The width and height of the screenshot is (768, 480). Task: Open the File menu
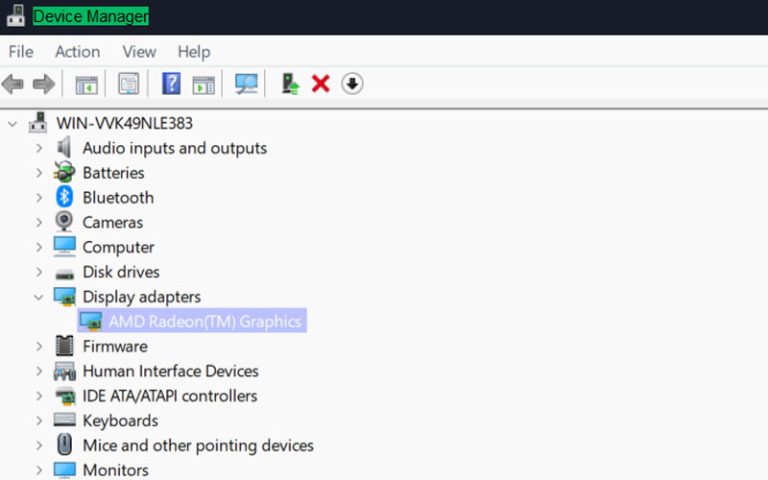click(x=21, y=51)
